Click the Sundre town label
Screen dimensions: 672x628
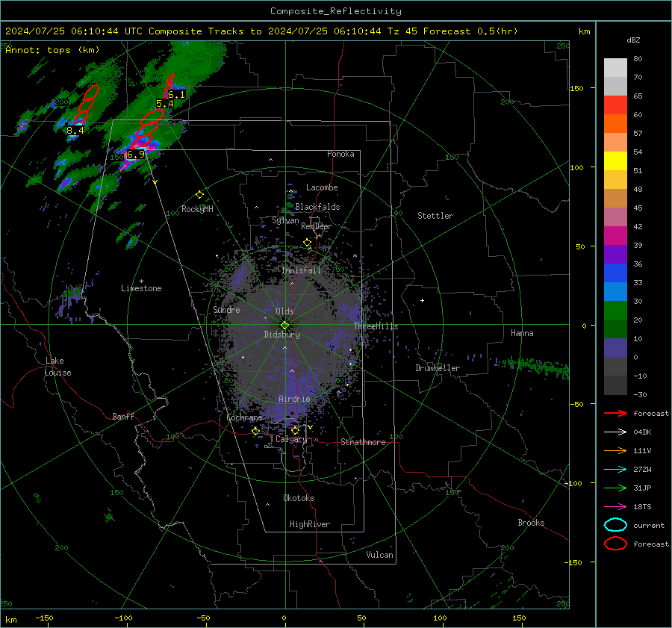(x=226, y=310)
